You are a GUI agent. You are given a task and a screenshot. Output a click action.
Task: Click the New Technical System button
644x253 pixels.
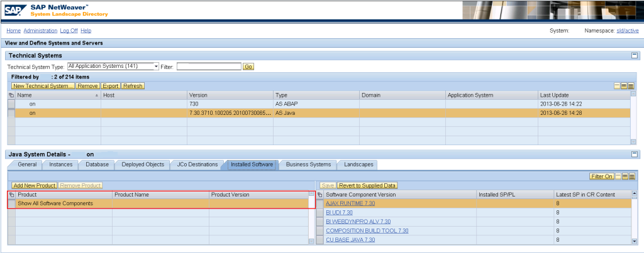43,86
